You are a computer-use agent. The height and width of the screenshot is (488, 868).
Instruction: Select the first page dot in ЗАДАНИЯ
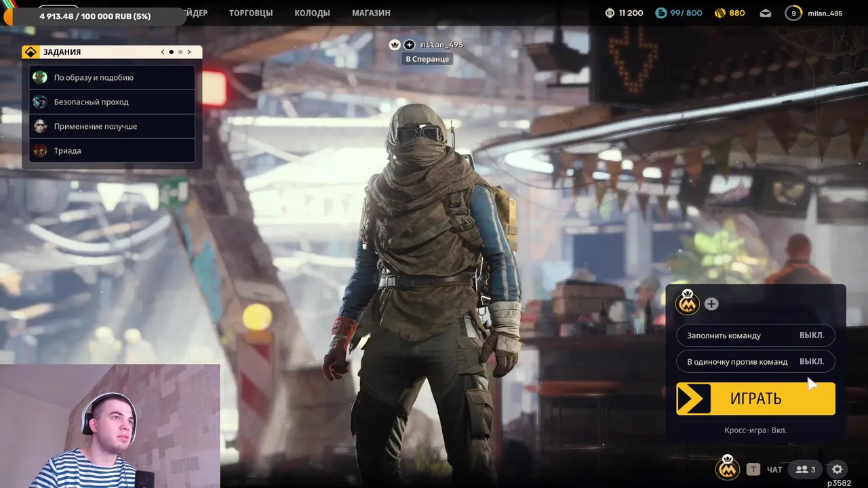pos(171,52)
